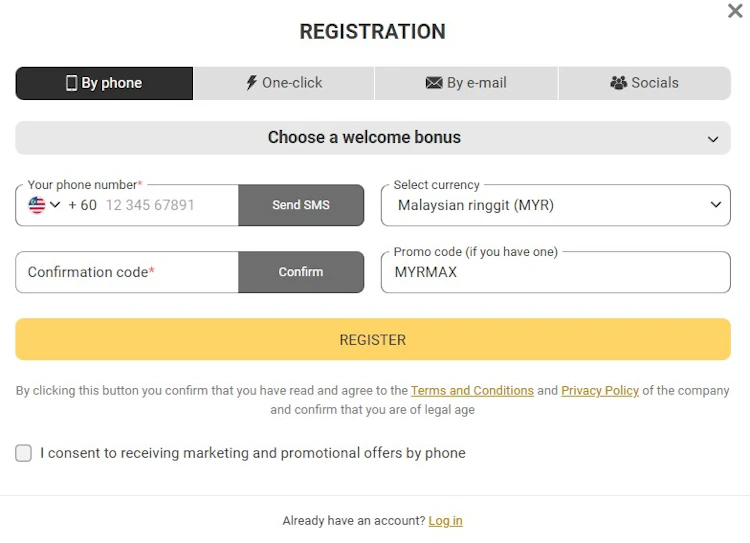Open the country flag code selector
The height and width of the screenshot is (543, 750).
(44, 205)
